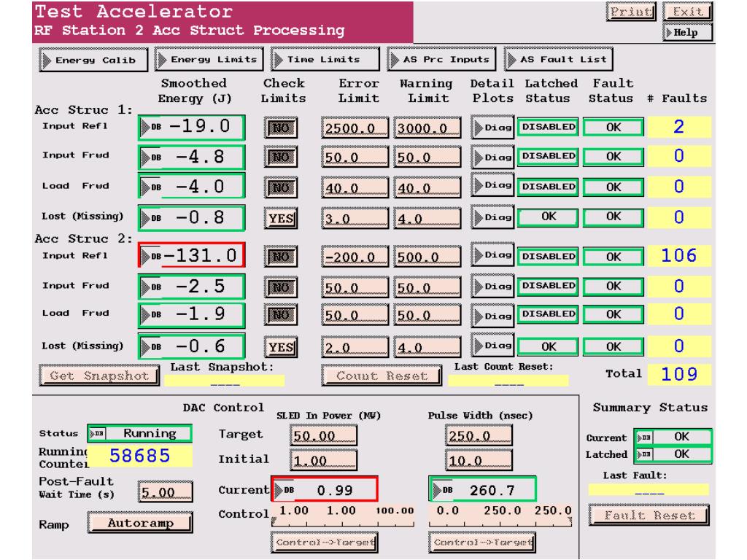This screenshot has height=560, width=747.
Task: Open the AS Fault List panel
Action: tap(558, 60)
